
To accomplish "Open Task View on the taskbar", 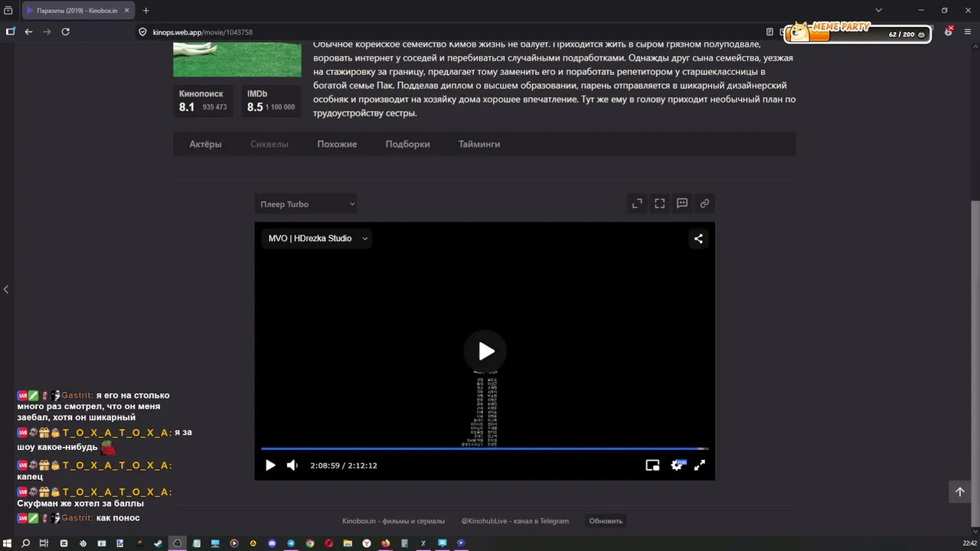I will point(44,543).
